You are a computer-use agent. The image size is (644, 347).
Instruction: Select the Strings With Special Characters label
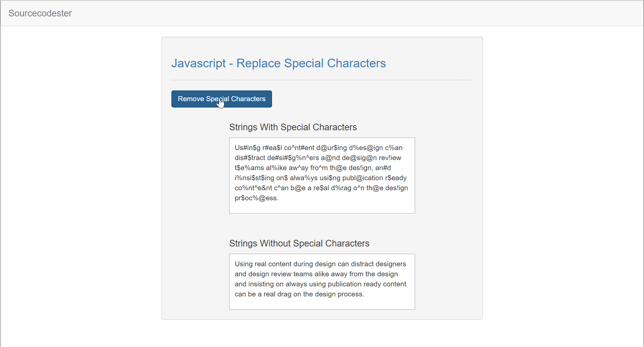292,127
